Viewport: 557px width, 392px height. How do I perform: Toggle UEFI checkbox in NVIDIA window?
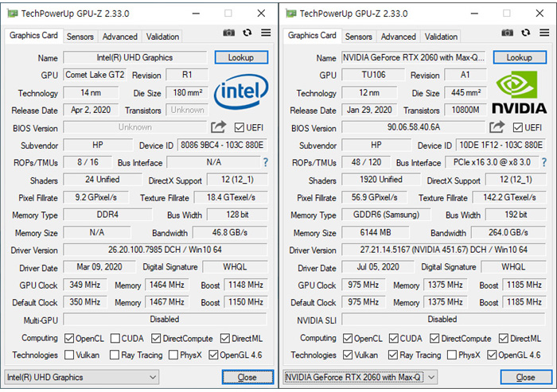(x=518, y=127)
